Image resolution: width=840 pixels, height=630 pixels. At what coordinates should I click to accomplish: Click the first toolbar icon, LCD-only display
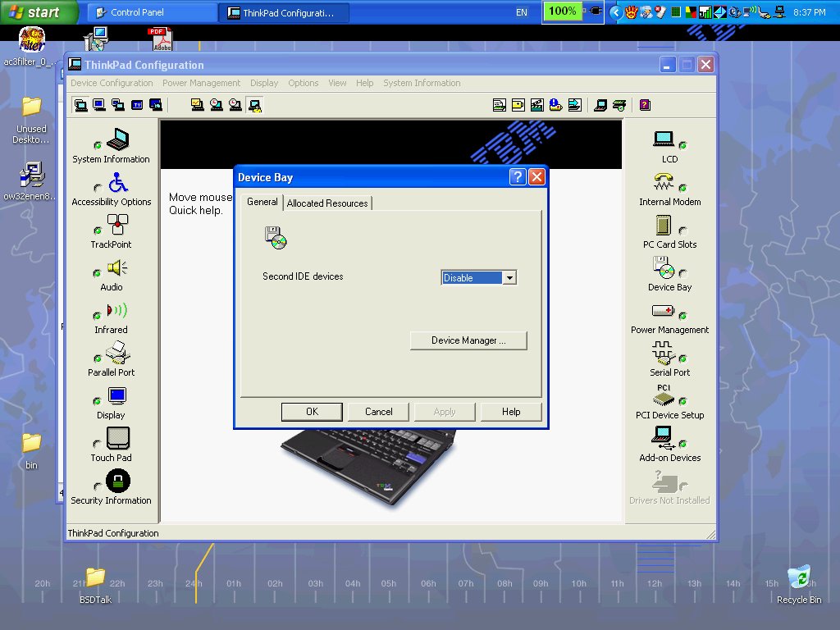pyautogui.click(x=81, y=105)
